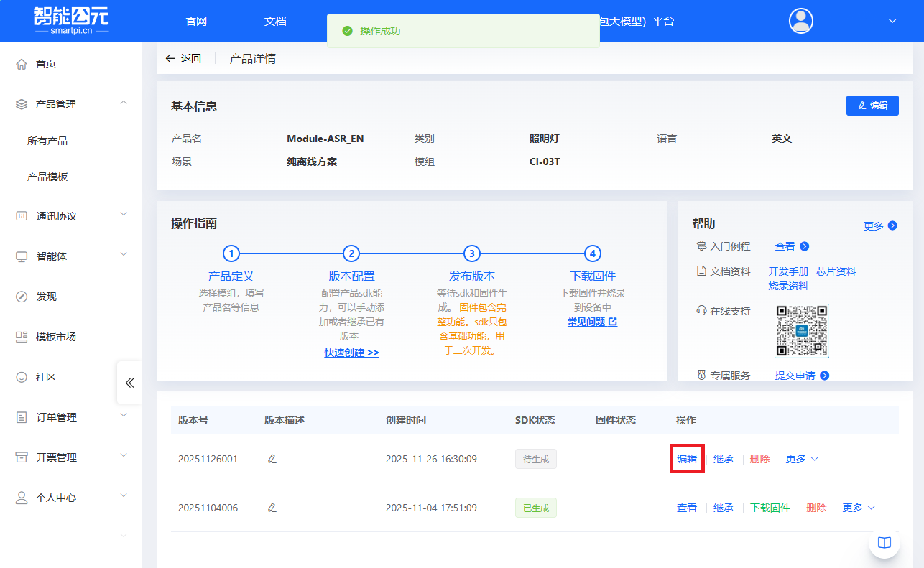924x568 pixels.
Task: Click the blue 编辑 button in 基本信息
Action: pyautogui.click(x=872, y=105)
